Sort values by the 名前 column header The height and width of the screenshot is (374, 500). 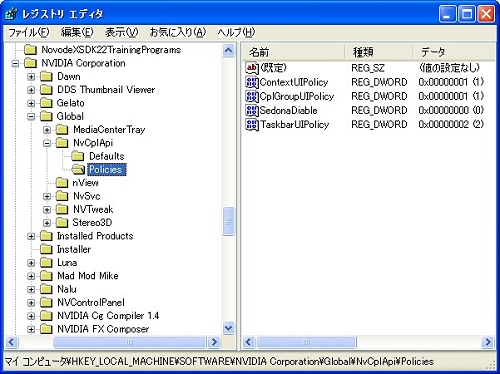pyautogui.click(x=293, y=52)
